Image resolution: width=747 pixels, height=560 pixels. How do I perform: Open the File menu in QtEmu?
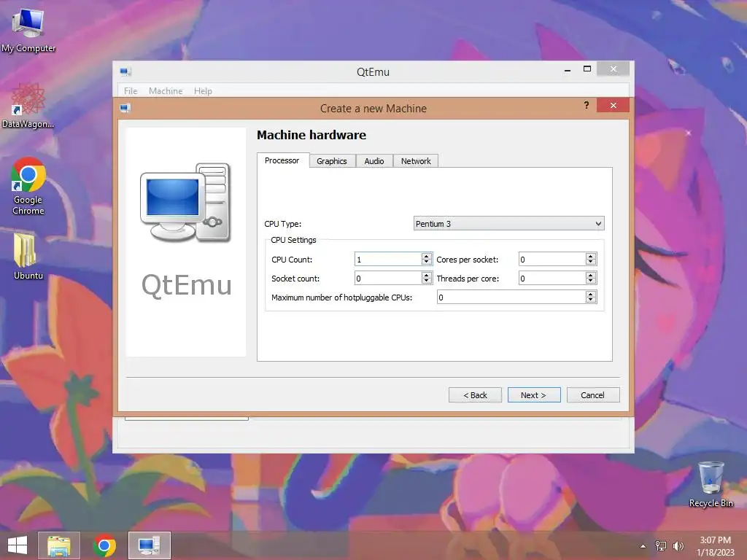pos(131,91)
